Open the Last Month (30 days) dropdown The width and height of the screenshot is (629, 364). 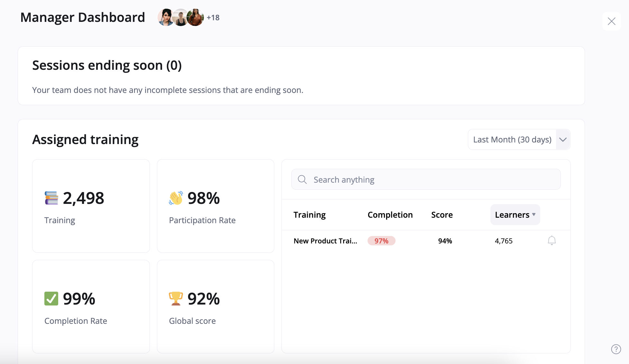(512, 140)
